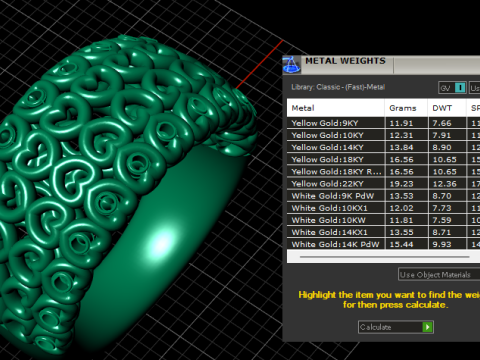Click the green arrow on Calculate button

coord(427,327)
